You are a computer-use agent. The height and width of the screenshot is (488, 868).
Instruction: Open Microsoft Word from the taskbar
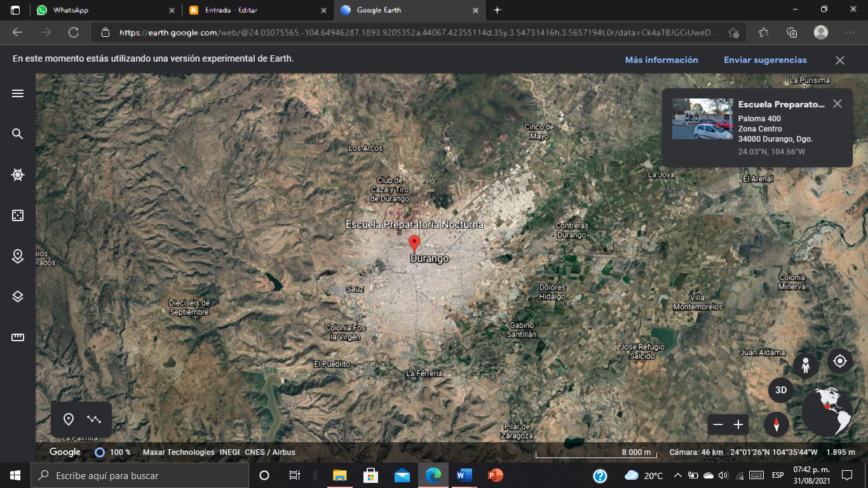pyautogui.click(x=465, y=475)
